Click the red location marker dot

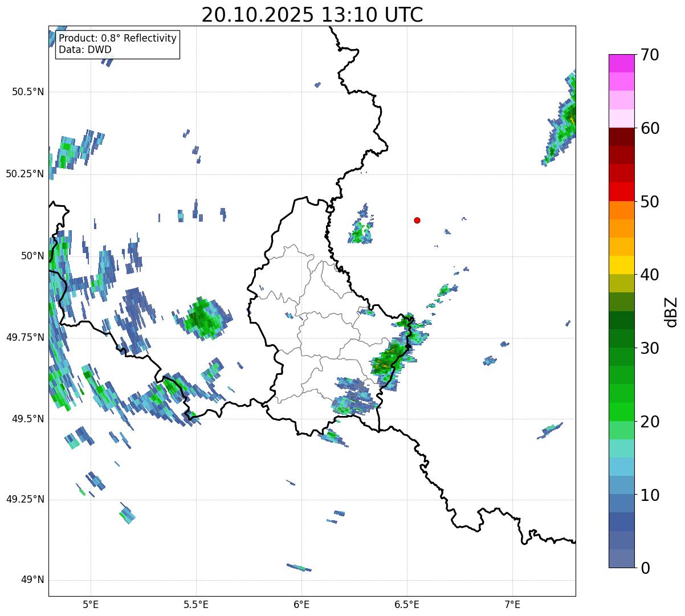pyautogui.click(x=417, y=221)
